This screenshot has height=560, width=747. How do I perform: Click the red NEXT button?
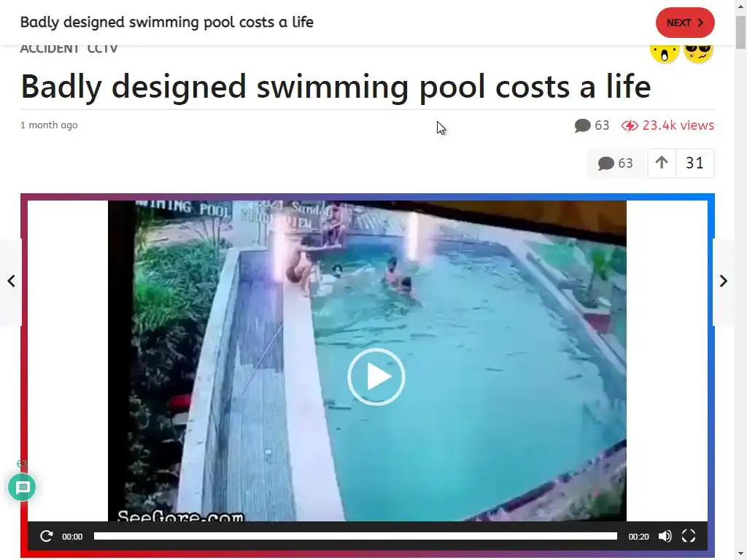pyautogui.click(x=684, y=23)
